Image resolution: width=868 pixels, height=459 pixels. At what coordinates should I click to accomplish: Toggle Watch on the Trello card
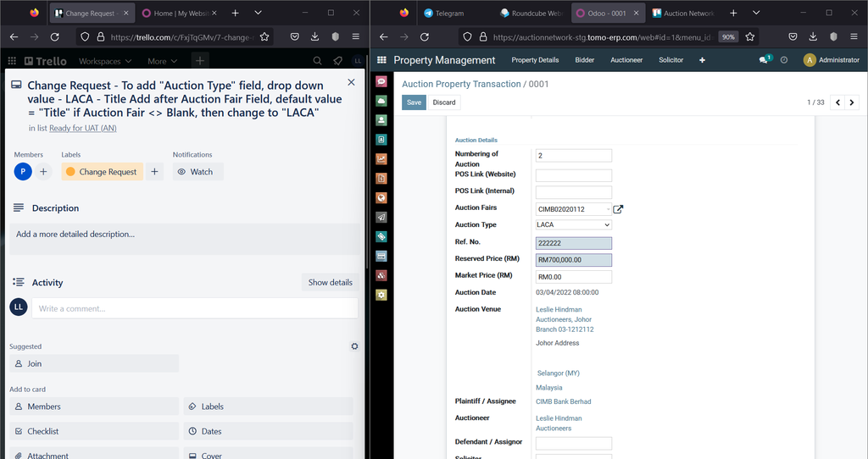click(198, 171)
